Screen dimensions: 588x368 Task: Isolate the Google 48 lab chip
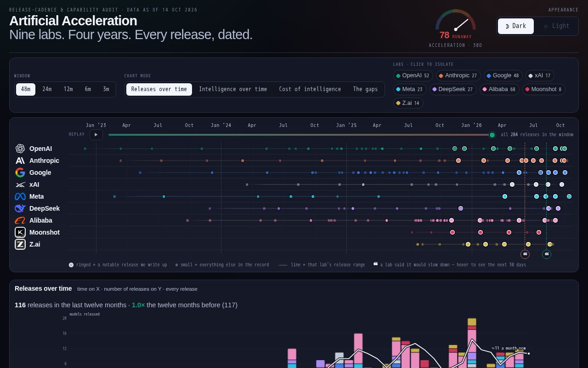503,76
